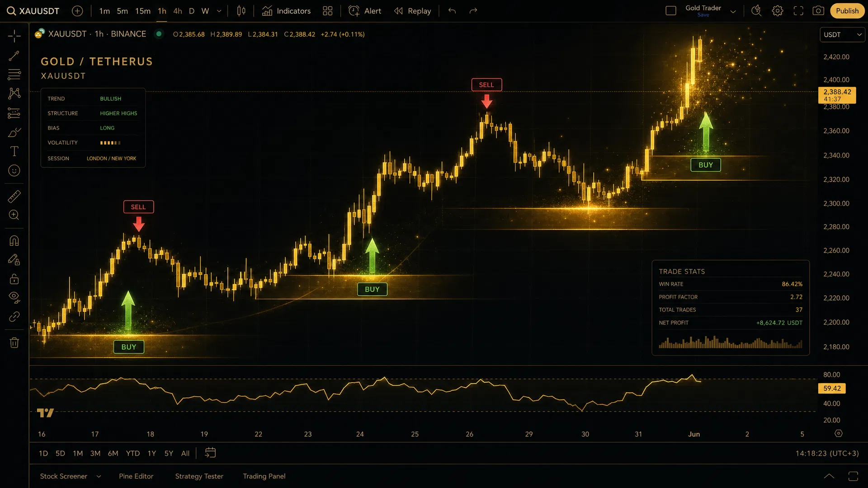
Task: Open the Trading Panel tab
Action: point(264,476)
